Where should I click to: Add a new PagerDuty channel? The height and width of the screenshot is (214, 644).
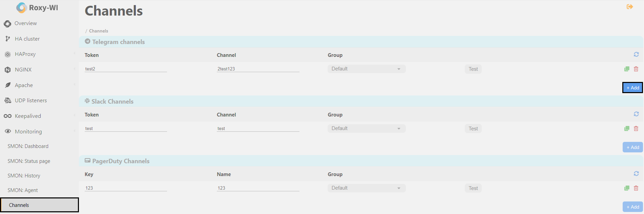(632, 207)
